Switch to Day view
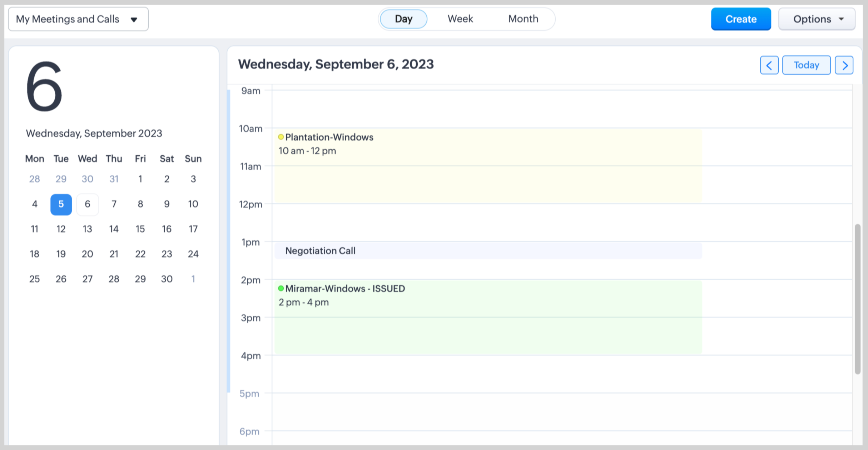 click(403, 19)
